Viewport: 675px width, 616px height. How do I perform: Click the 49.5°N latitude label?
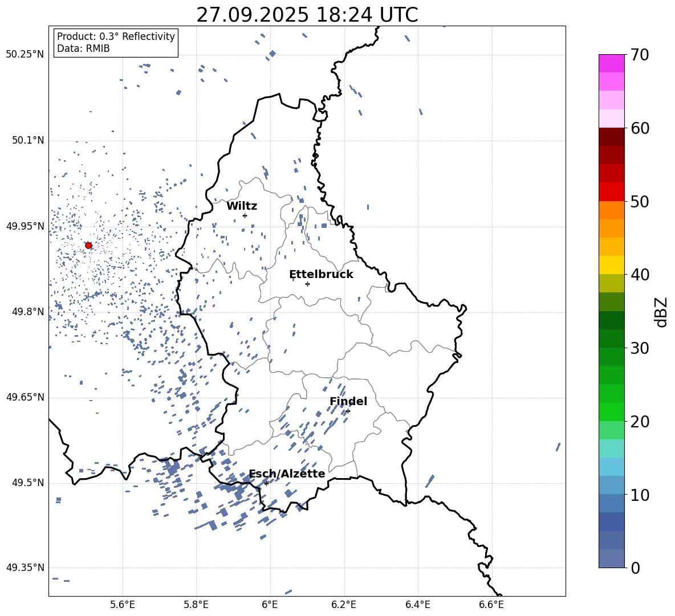[x=28, y=483]
